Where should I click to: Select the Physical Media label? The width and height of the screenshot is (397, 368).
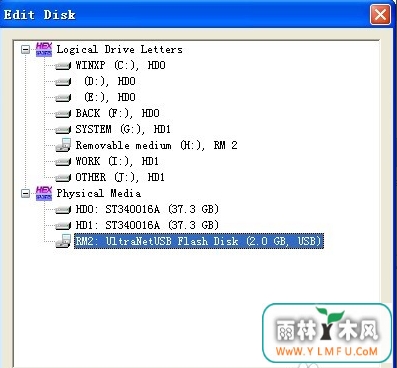[x=99, y=193]
